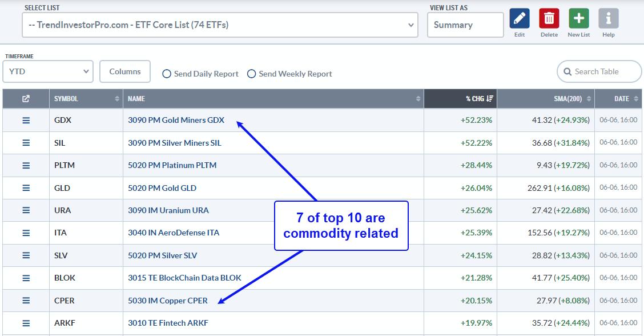Select the Send Weekly Report radio button

pos(251,74)
